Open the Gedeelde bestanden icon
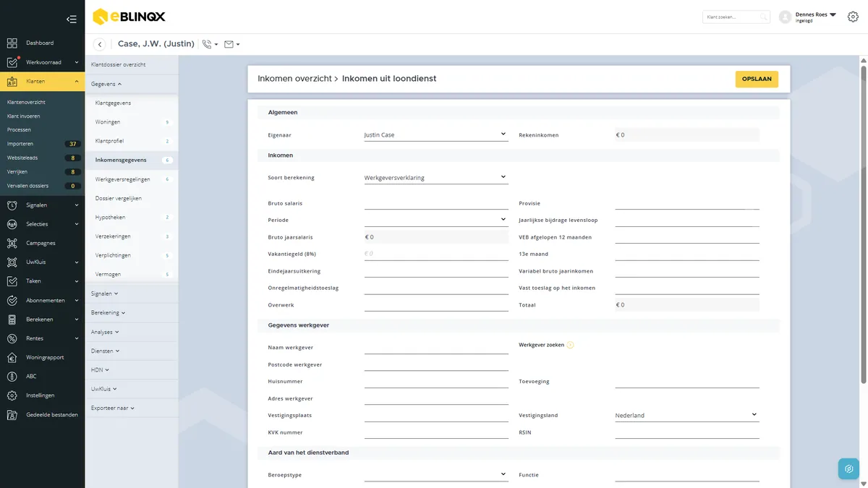868x488 pixels. point(12,415)
